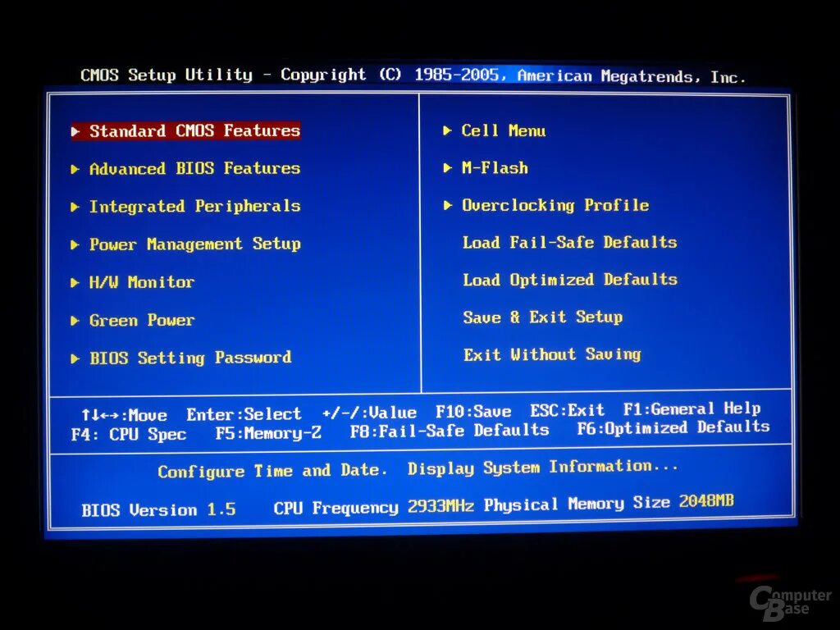
Task: Click the CMOS Setup Utility title text
Action: (167, 75)
